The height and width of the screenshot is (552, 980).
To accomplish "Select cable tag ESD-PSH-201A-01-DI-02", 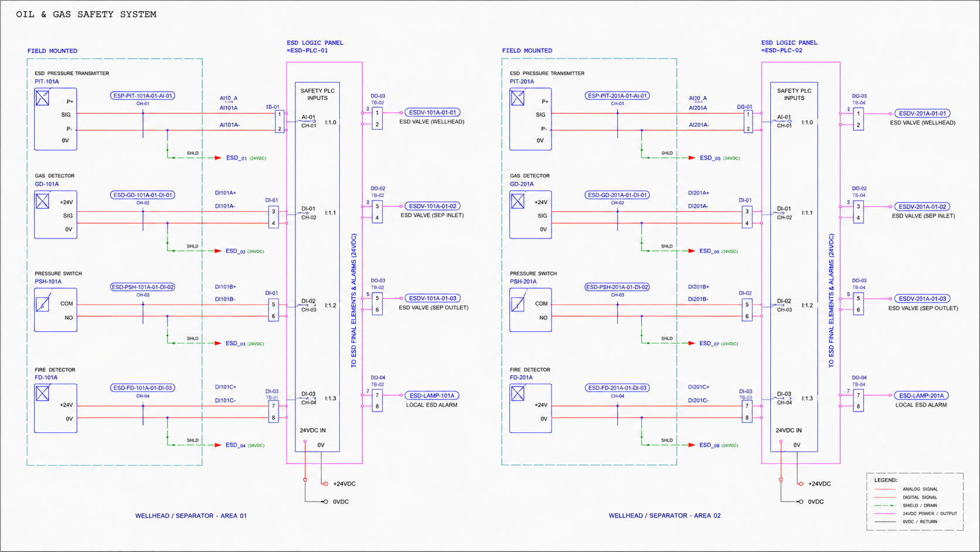I will pyautogui.click(x=618, y=287).
